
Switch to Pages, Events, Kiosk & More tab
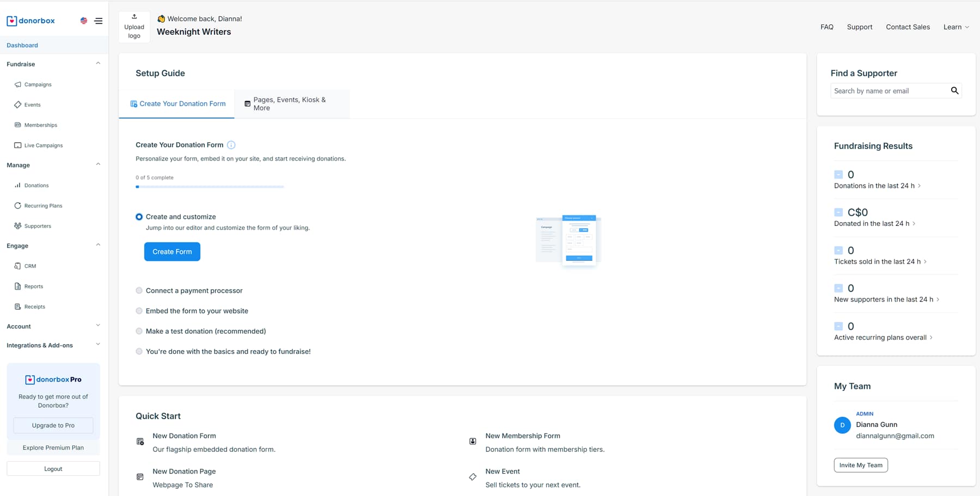click(292, 103)
